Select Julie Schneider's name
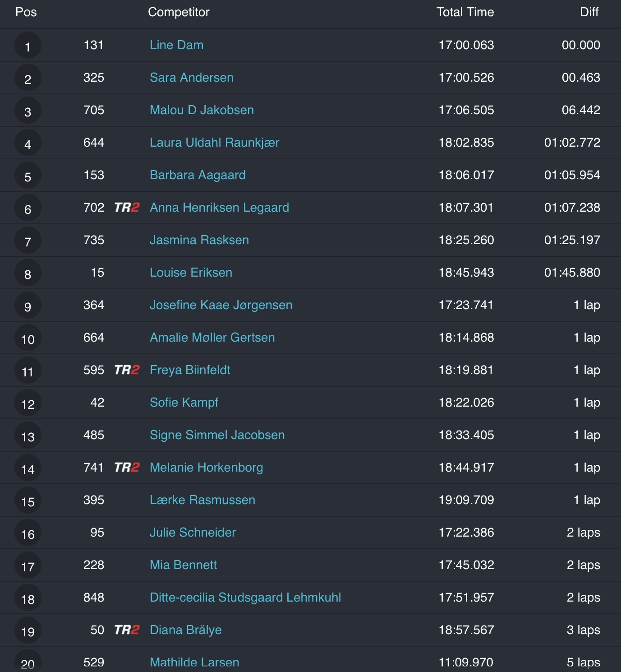 pyautogui.click(x=193, y=533)
